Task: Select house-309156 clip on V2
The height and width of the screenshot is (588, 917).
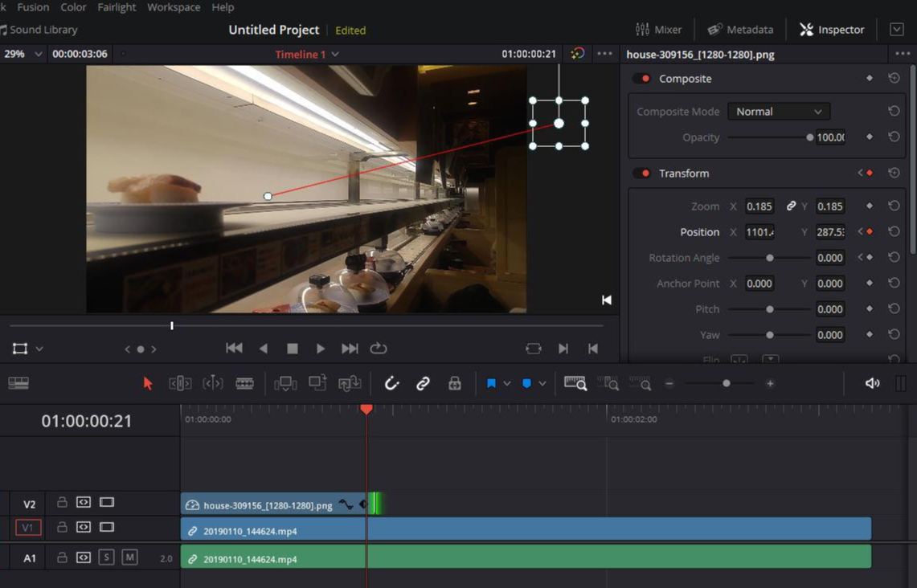Action: pyautogui.click(x=273, y=504)
